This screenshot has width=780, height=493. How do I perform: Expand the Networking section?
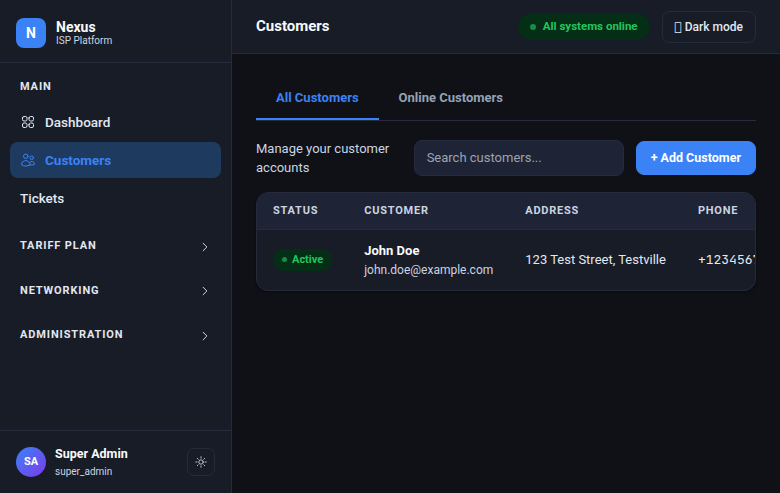114,290
